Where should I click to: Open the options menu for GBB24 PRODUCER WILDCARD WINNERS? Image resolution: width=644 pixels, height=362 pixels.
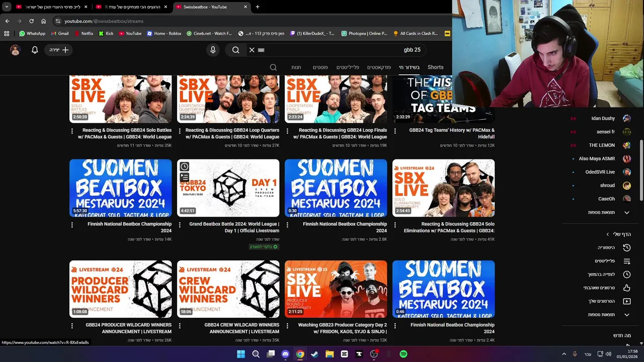72,326
